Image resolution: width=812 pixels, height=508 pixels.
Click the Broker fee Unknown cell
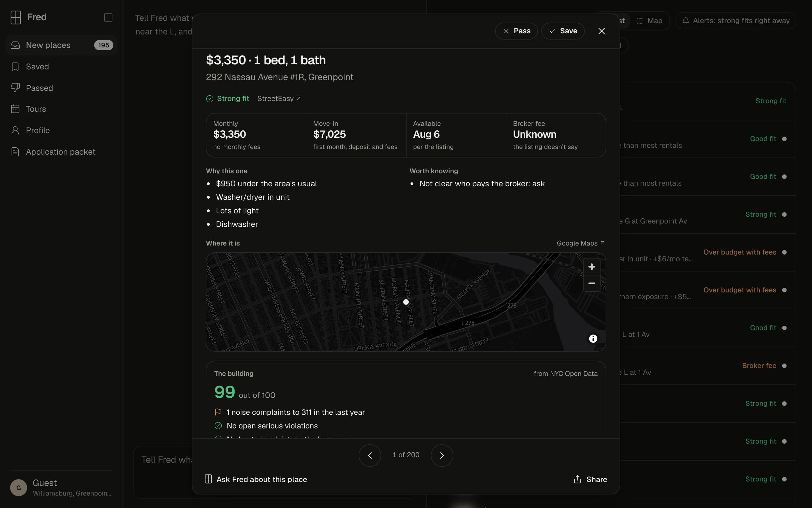[556, 135]
